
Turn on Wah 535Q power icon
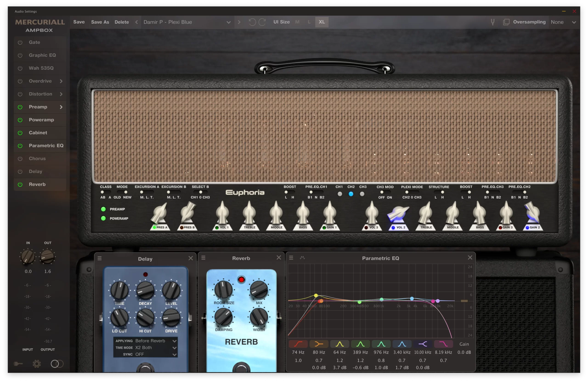click(20, 68)
